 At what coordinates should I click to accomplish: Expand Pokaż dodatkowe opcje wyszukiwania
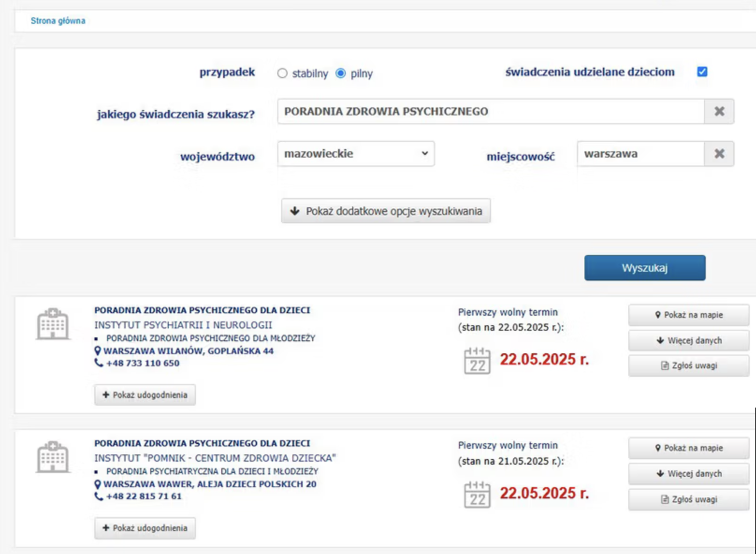click(385, 211)
